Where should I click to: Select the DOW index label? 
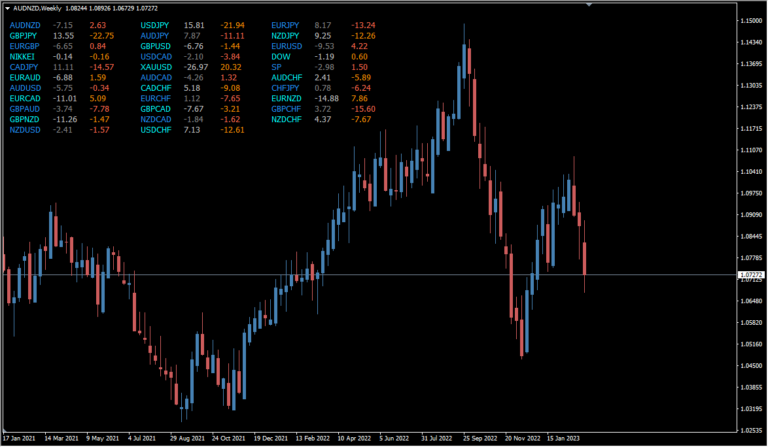point(281,57)
